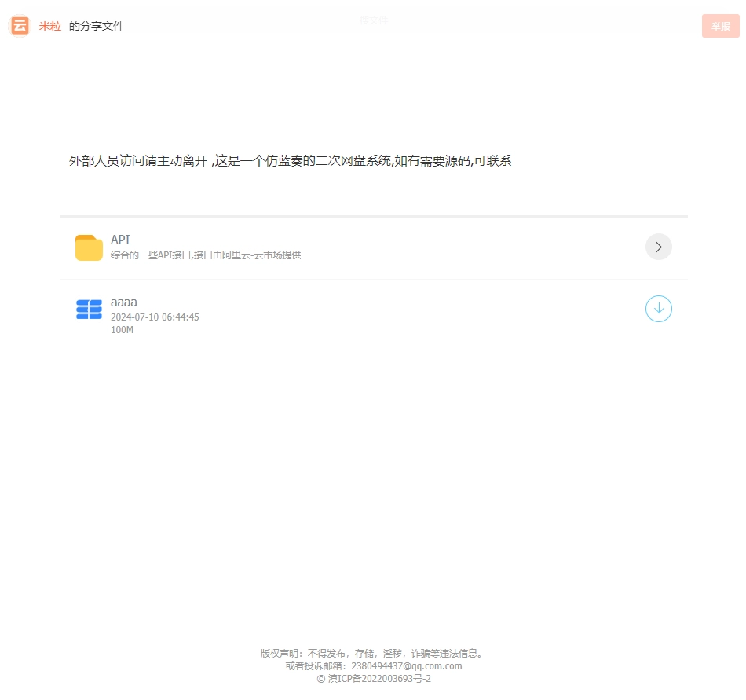746x700 pixels.
Task: Click the cloud icon inside the top-left logo
Action: [19, 25]
